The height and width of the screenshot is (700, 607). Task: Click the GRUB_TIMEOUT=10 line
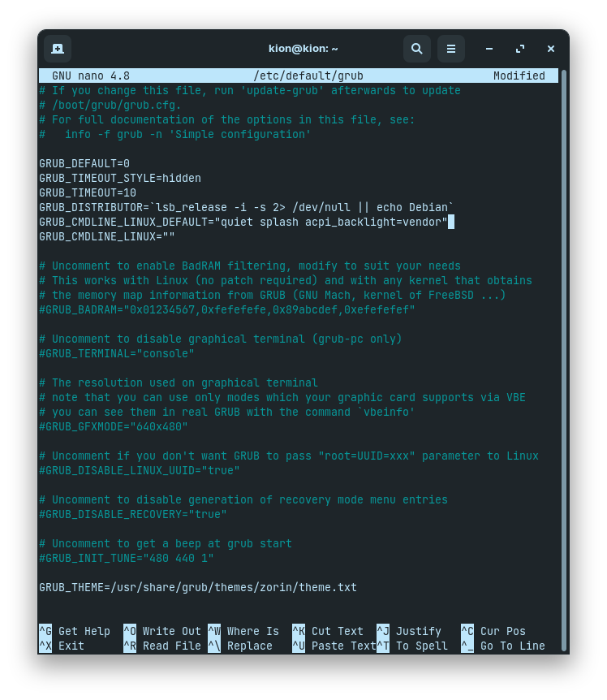88,193
